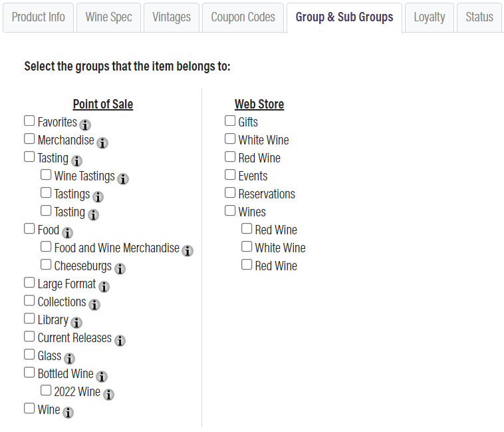
Task: Check the Favorites checkbox
Action: pos(29,121)
